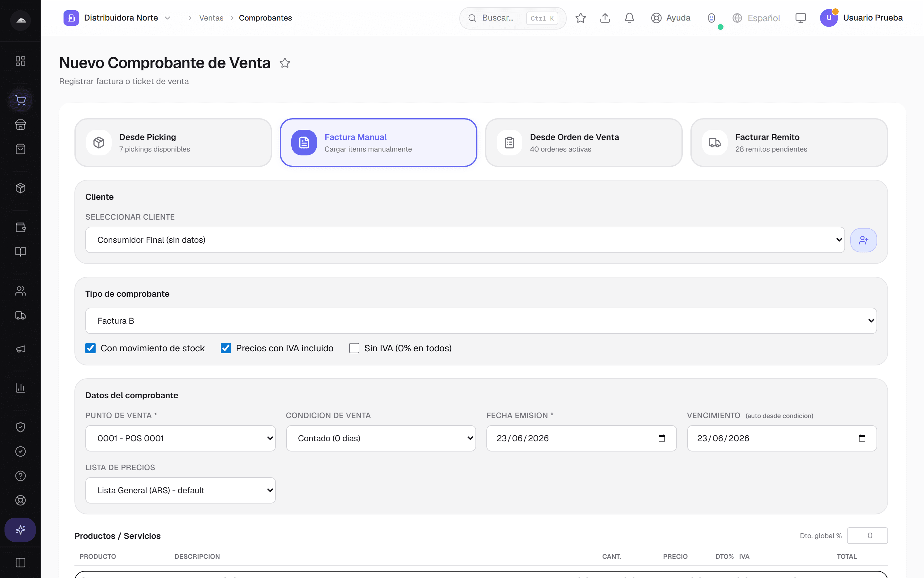Click the Comprobantes breadcrumb
924x578 pixels.
point(265,18)
